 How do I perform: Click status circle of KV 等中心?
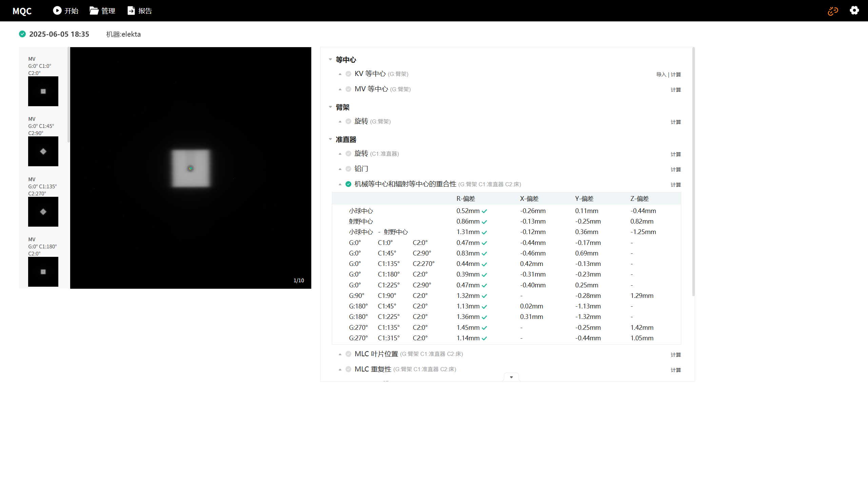pos(348,74)
